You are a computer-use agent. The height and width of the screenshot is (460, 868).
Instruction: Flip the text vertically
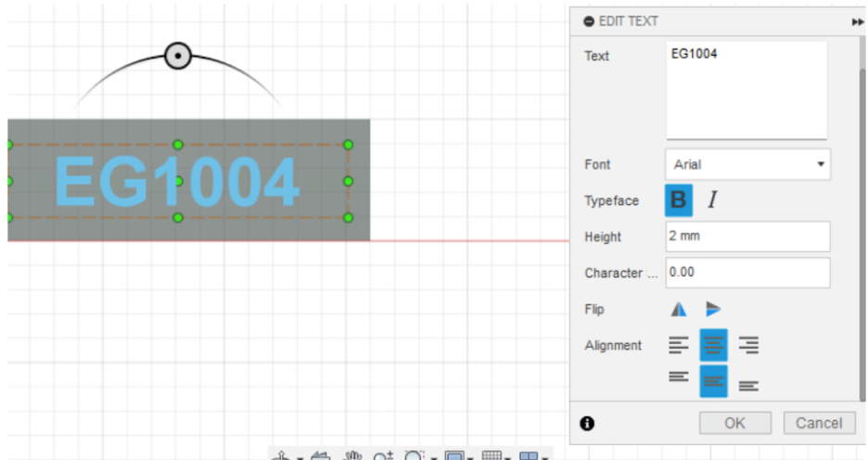click(713, 309)
